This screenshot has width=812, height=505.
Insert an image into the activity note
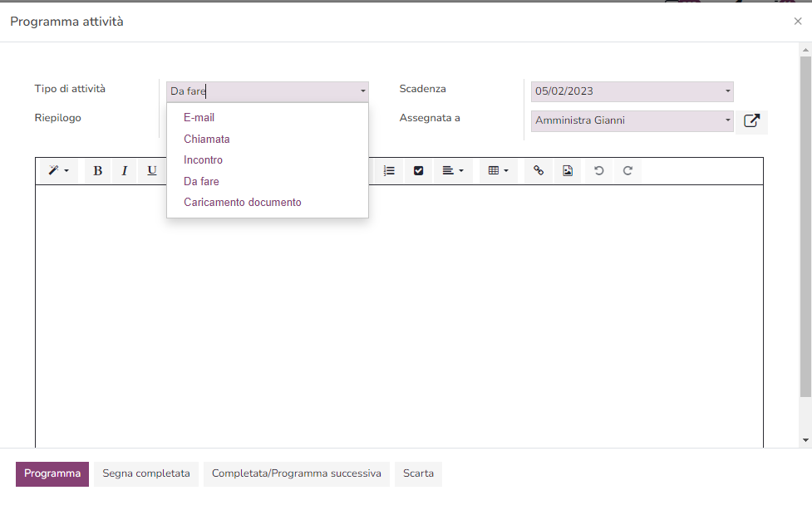point(568,170)
